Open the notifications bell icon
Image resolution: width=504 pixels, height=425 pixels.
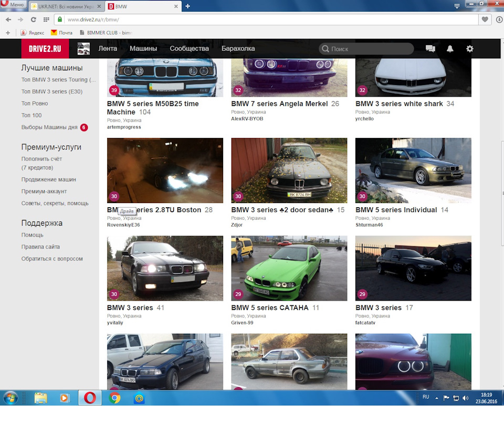click(x=450, y=49)
